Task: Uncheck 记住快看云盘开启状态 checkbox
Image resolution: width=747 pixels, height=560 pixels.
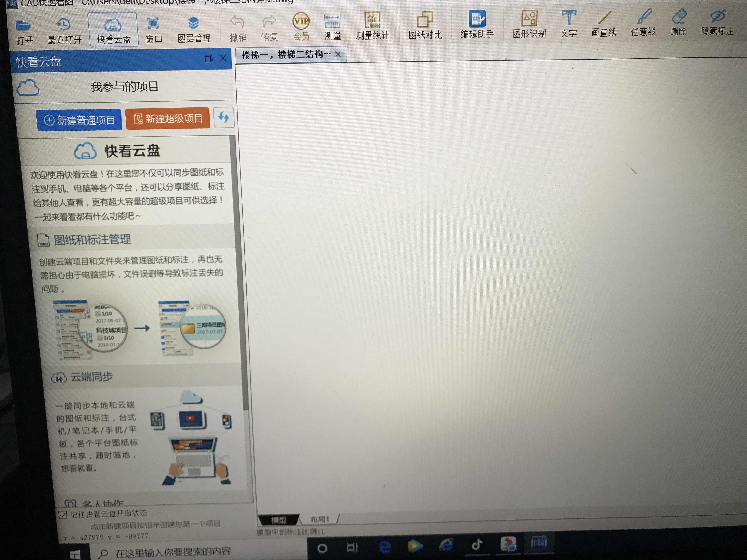Action: coord(62,515)
